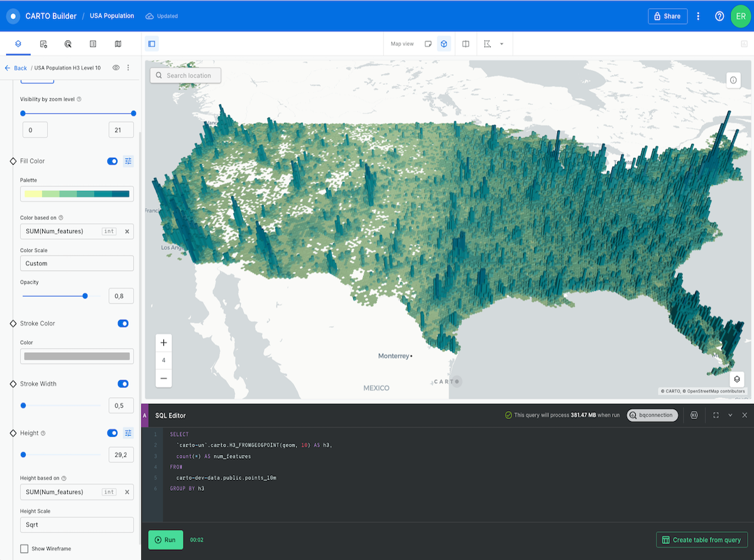Expand the SQL Editor to fullscreen

pos(716,415)
